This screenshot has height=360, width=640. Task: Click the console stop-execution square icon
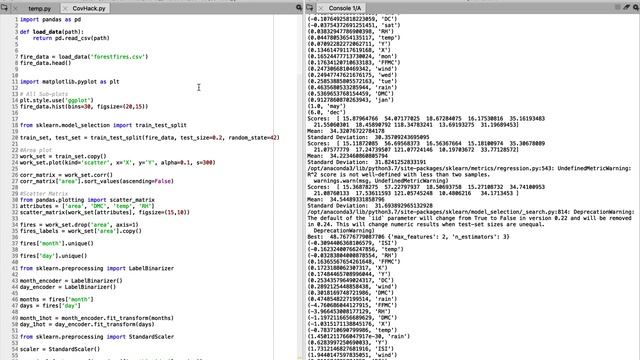point(618,7)
